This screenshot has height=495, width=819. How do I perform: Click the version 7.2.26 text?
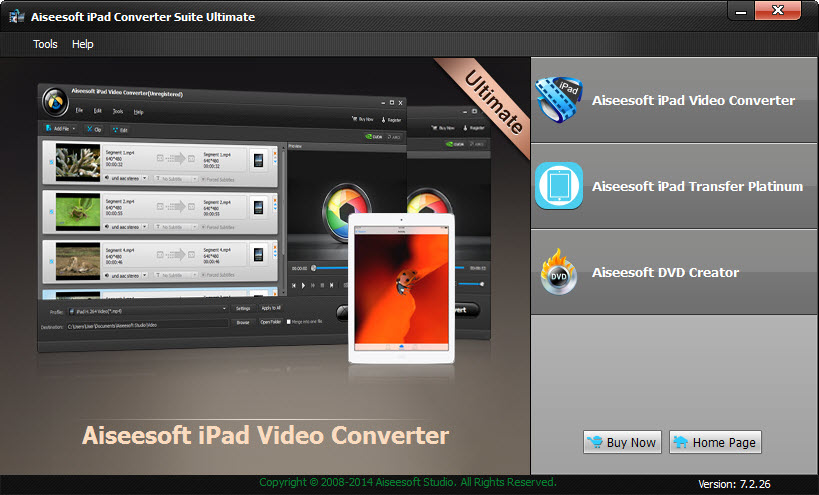pyautogui.click(x=734, y=484)
